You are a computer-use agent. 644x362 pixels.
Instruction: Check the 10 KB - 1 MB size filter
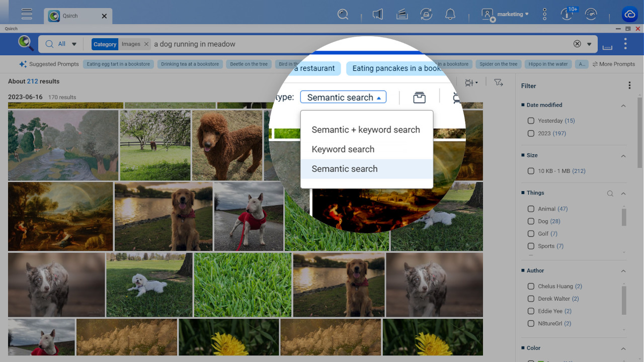531,171
